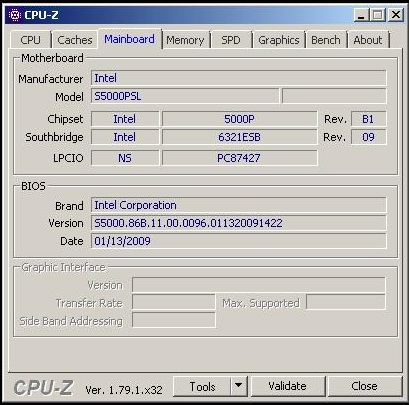Click the Validate button
The width and height of the screenshot is (409, 405).
pyautogui.click(x=287, y=387)
